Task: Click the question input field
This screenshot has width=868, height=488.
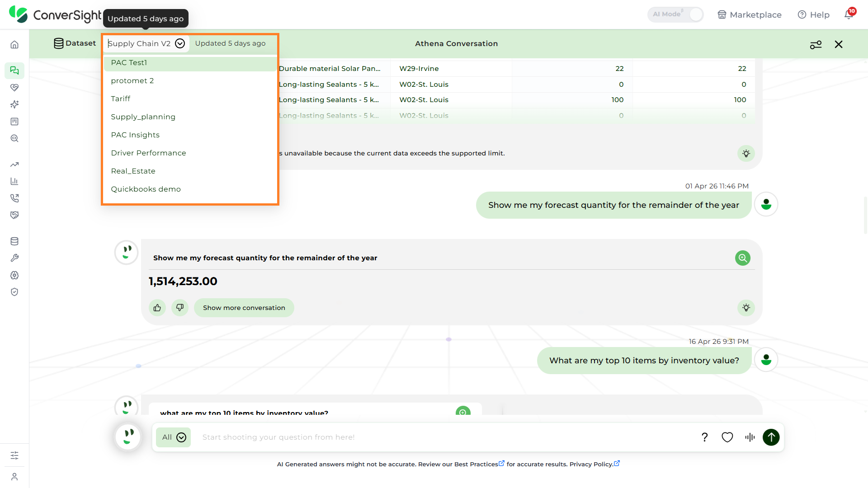Action: click(445, 437)
